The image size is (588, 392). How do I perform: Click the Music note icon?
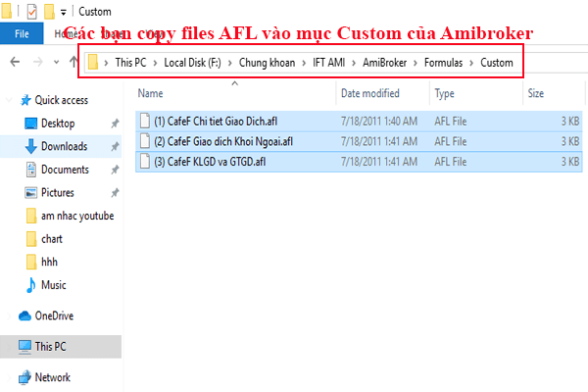31,285
